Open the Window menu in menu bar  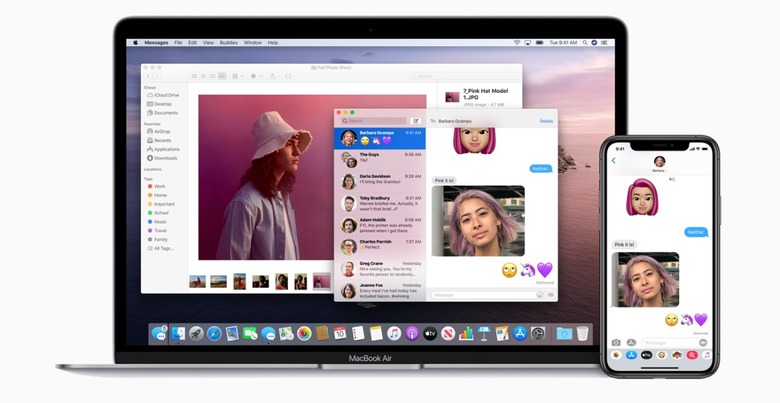click(253, 43)
